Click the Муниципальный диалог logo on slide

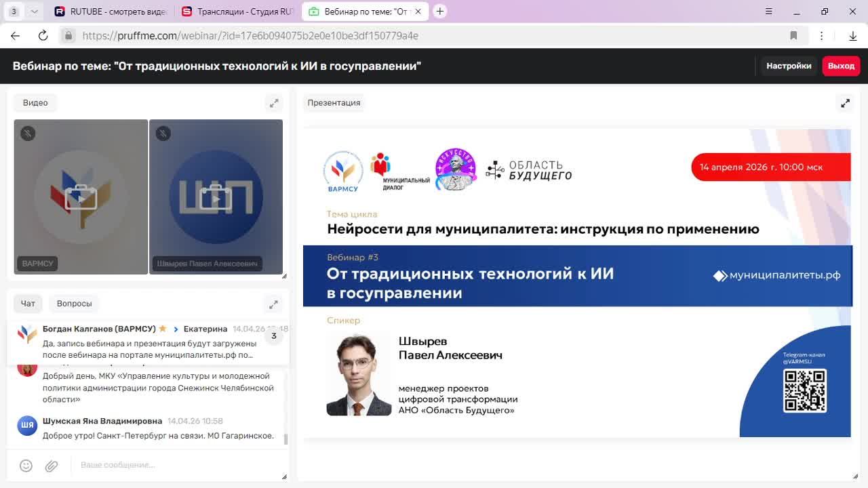click(399, 172)
